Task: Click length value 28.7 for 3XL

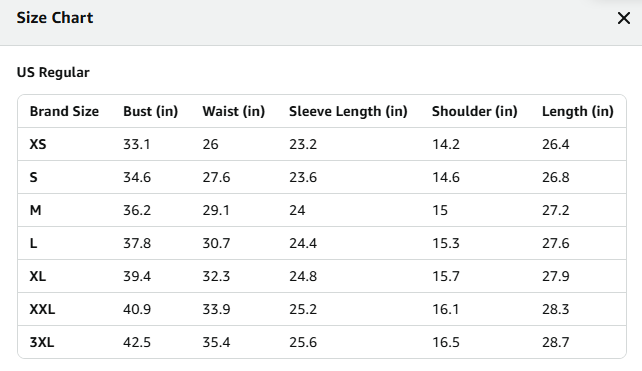Action: [556, 342]
